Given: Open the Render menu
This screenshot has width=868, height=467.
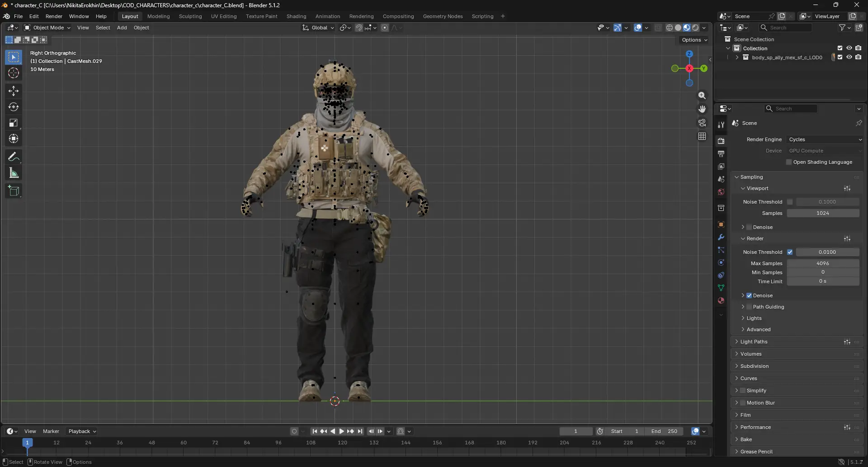Looking at the screenshot, I should [x=54, y=16].
